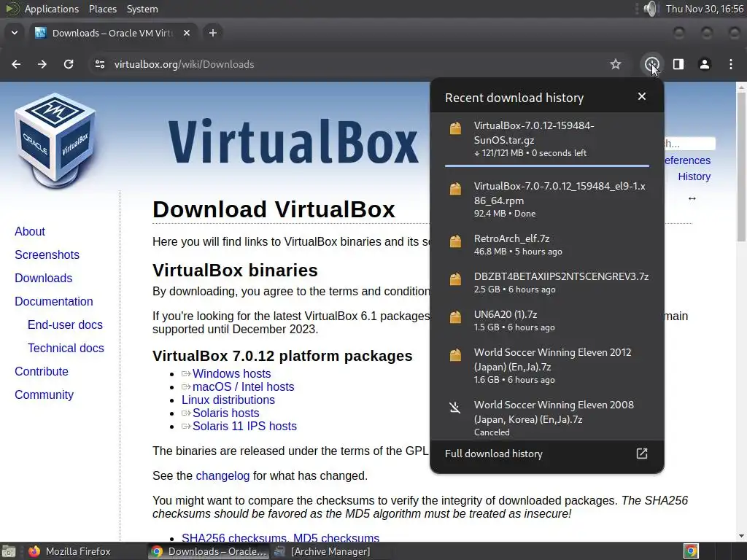Open the Contribute sidebar link

tap(42, 371)
